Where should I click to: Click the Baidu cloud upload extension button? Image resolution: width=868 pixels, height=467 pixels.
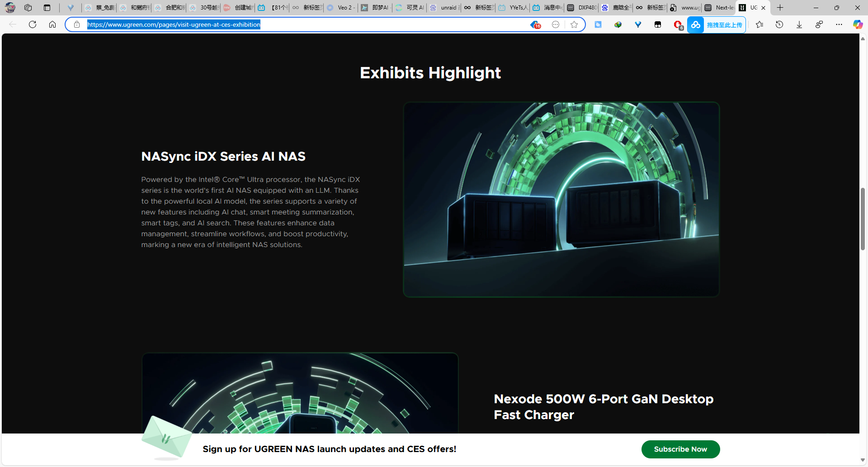click(x=717, y=25)
